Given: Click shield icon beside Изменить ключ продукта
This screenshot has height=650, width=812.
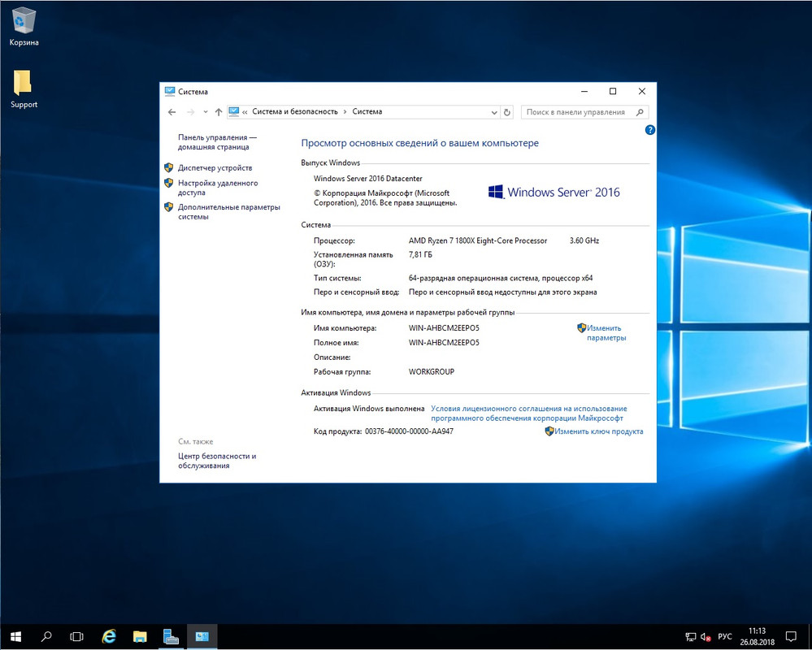Looking at the screenshot, I should 549,431.
